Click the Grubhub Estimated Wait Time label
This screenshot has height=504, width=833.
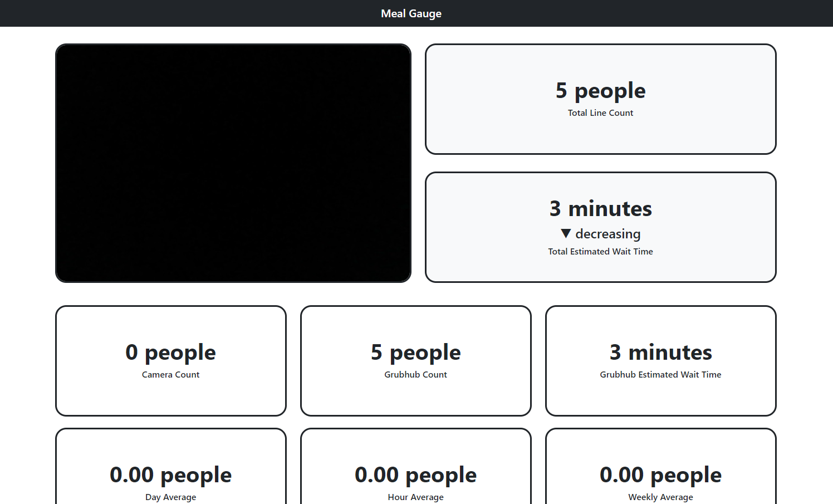(x=660, y=374)
